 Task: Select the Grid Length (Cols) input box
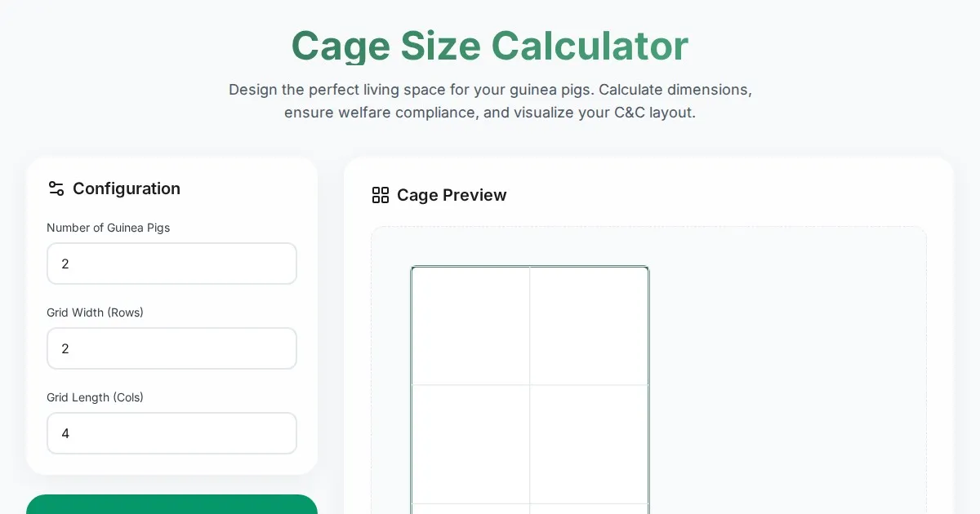point(171,433)
